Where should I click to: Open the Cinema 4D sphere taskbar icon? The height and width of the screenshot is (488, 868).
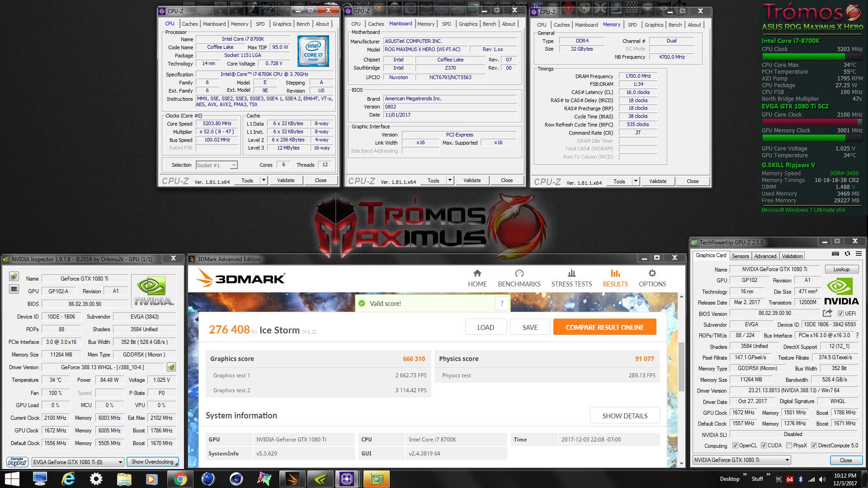pos(236,479)
